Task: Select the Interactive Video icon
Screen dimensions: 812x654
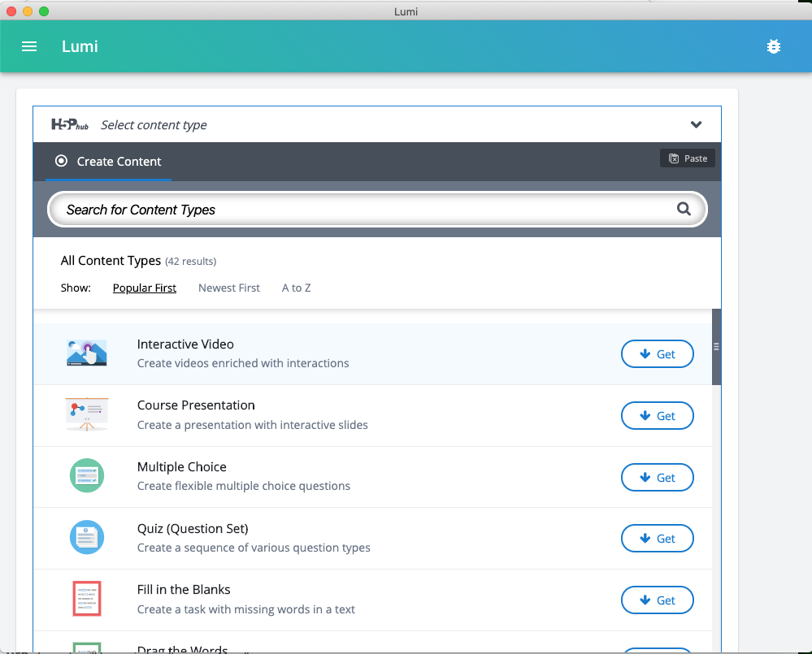Action: click(x=87, y=353)
